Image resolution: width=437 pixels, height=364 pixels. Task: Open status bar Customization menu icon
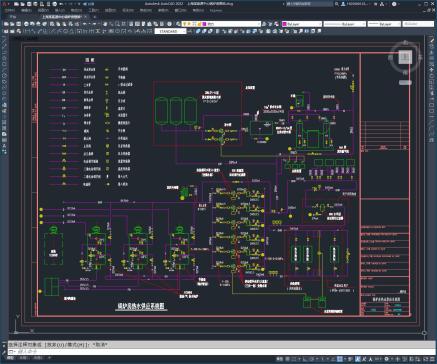click(x=431, y=359)
